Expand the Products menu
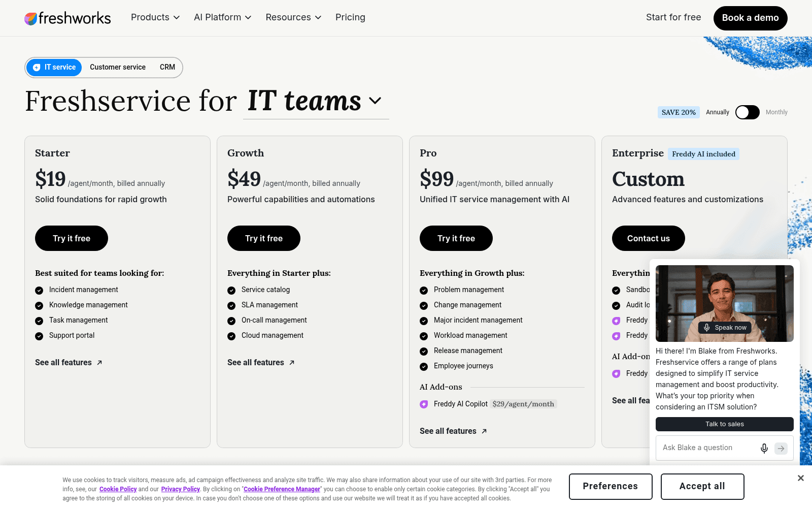Screen dimensions: 812x508 155,17
